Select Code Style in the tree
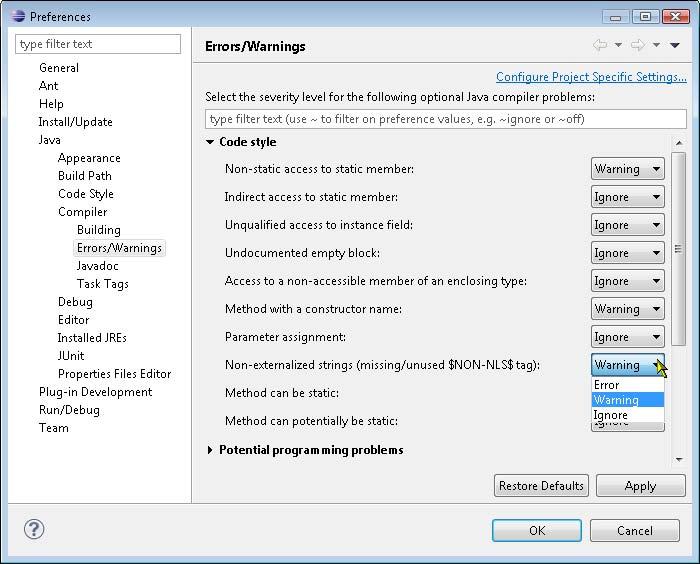The height and width of the screenshot is (564, 700). (x=86, y=194)
